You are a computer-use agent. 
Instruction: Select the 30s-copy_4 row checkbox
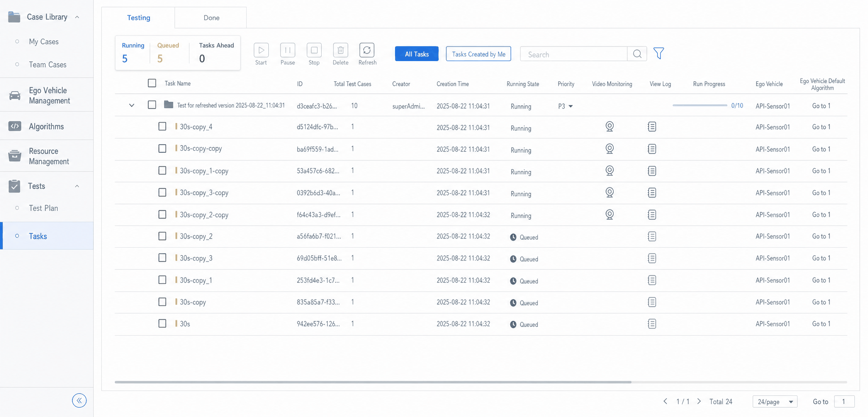(x=162, y=126)
